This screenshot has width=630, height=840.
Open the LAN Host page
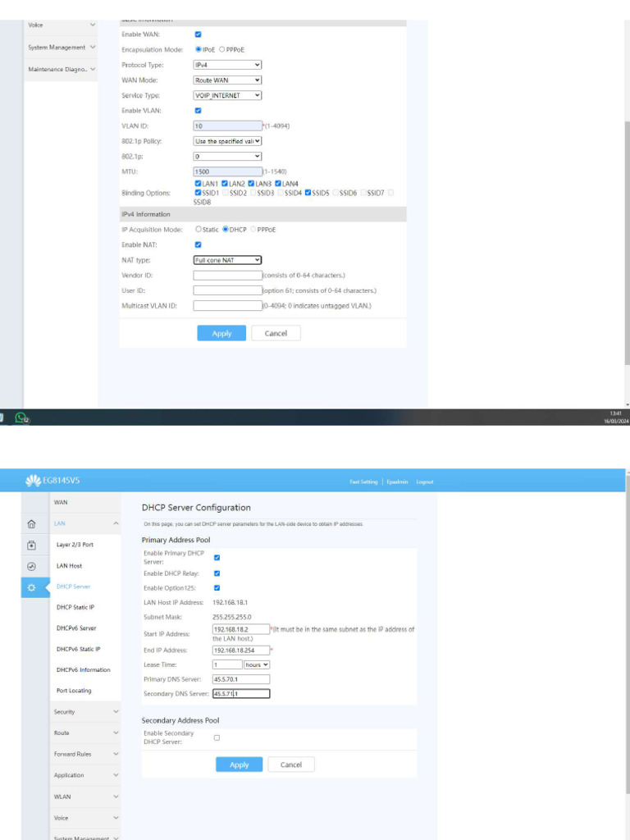click(x=69, y=566)
